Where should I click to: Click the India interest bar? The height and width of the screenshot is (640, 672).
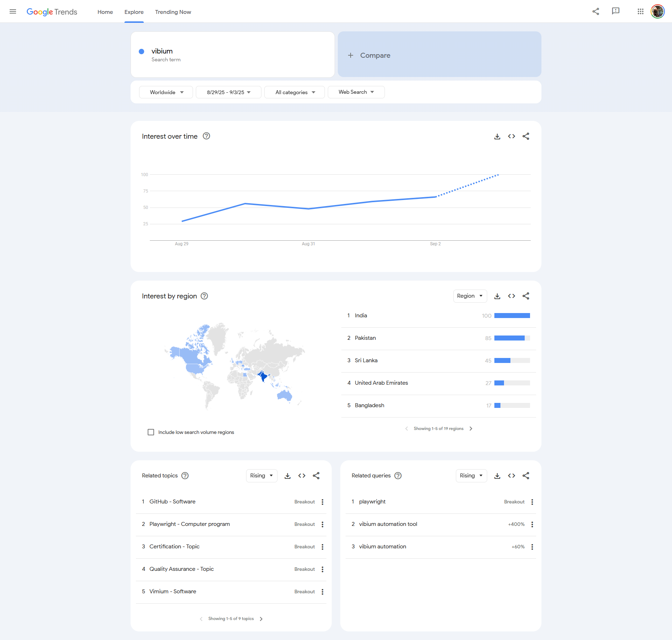pos(512,316)
